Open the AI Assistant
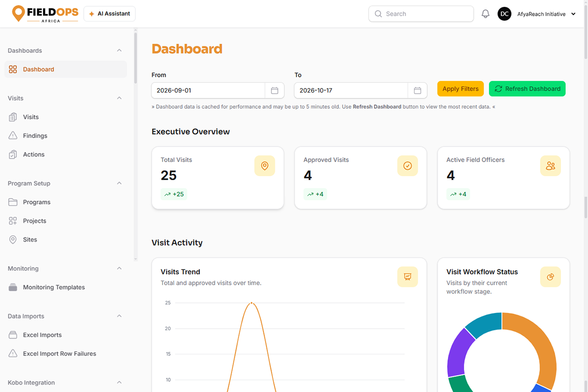588x392 pixels. 110,14
